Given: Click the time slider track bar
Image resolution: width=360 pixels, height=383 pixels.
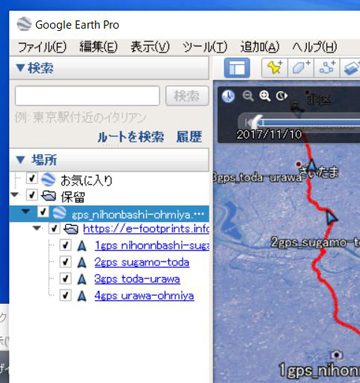Looking at the screenshot, I should pos(308,123).
